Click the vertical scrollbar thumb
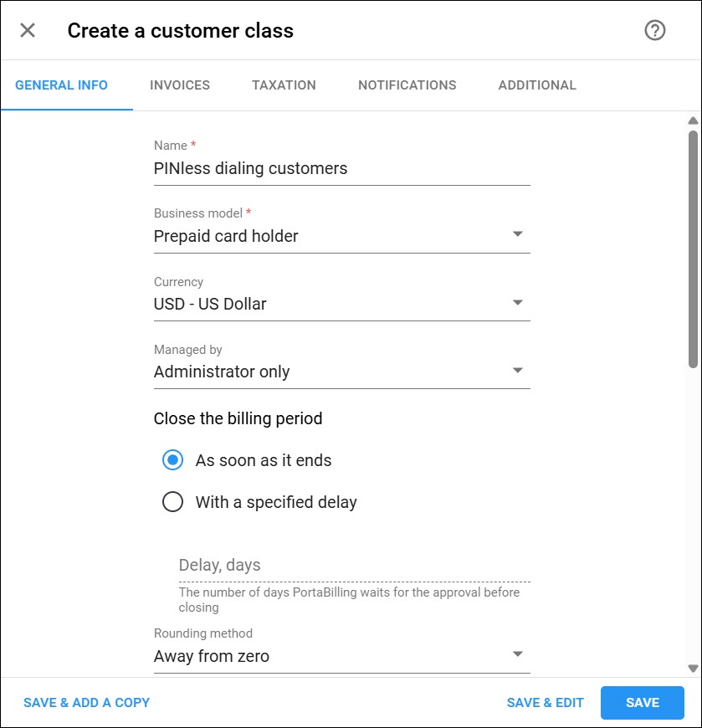 tap(693, 249)
